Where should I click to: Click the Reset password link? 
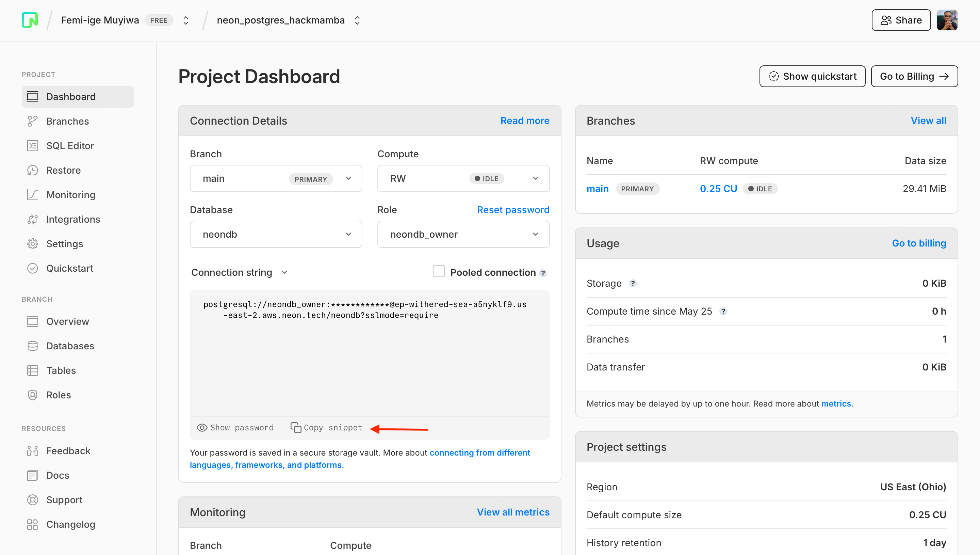(x=513, y=209)
